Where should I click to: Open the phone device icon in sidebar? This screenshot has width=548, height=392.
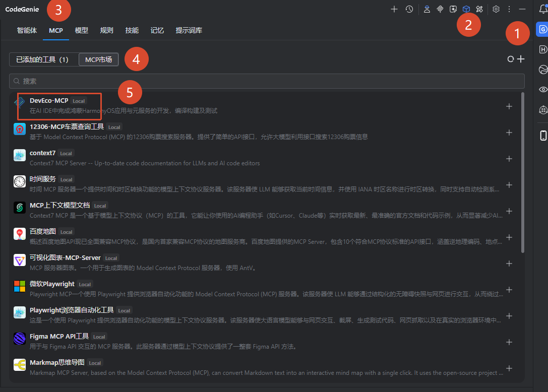(543, 135)
